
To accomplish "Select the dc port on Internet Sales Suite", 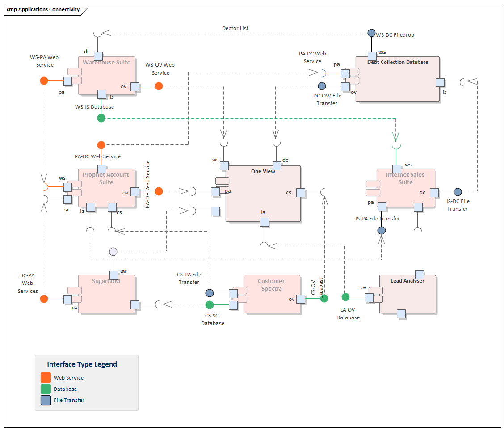I will point(433,192).
